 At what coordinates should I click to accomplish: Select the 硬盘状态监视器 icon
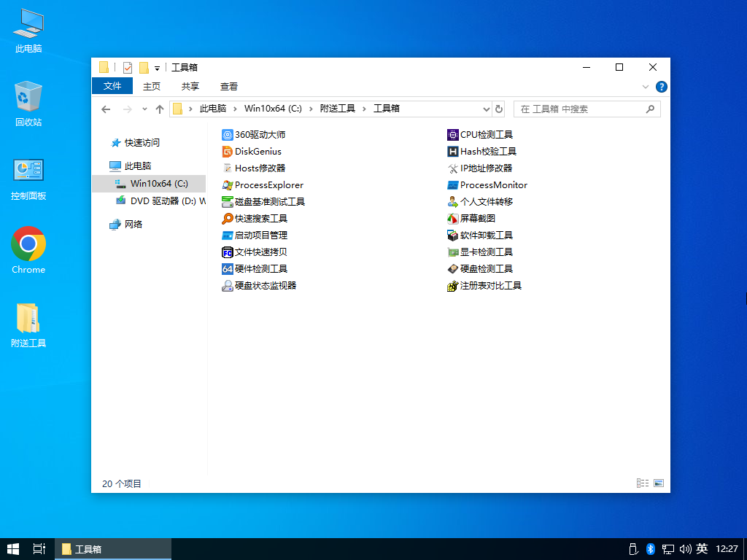228,286
